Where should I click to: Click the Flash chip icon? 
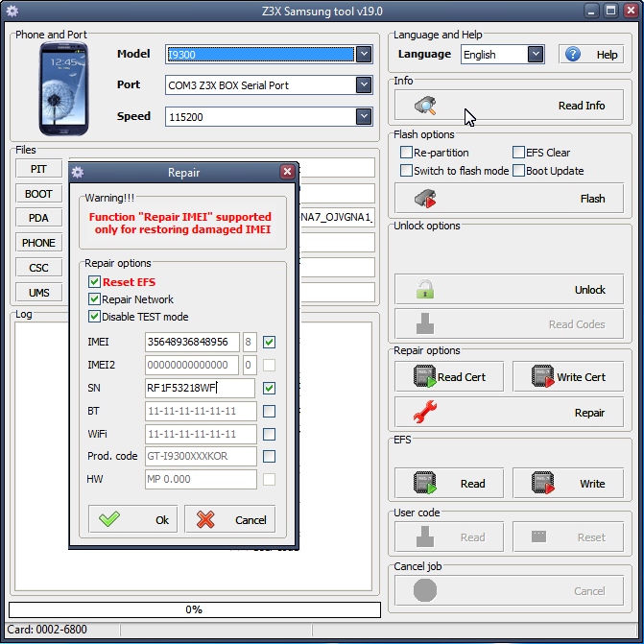click(x=425, y=199)
